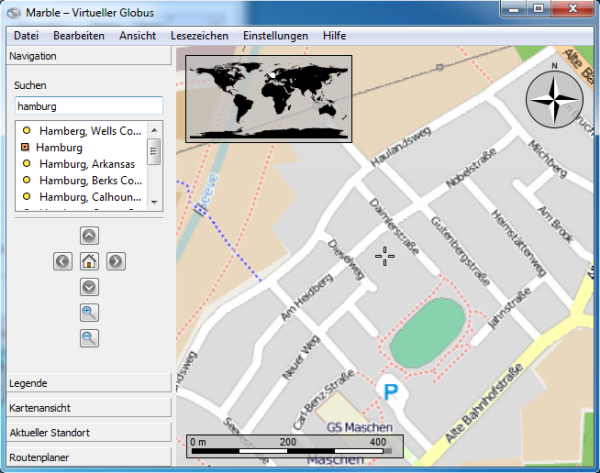Zoom out with the minus magnifier
Viewport: 600px width, 473px height.
tap(89, 338)
